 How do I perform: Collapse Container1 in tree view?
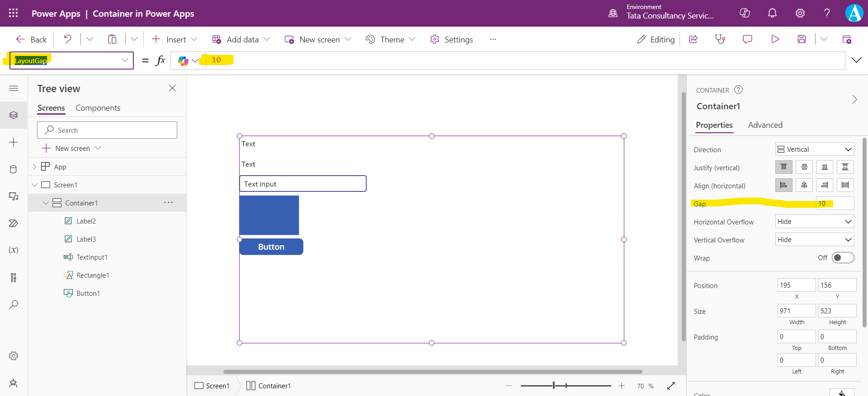coord(46,203)
